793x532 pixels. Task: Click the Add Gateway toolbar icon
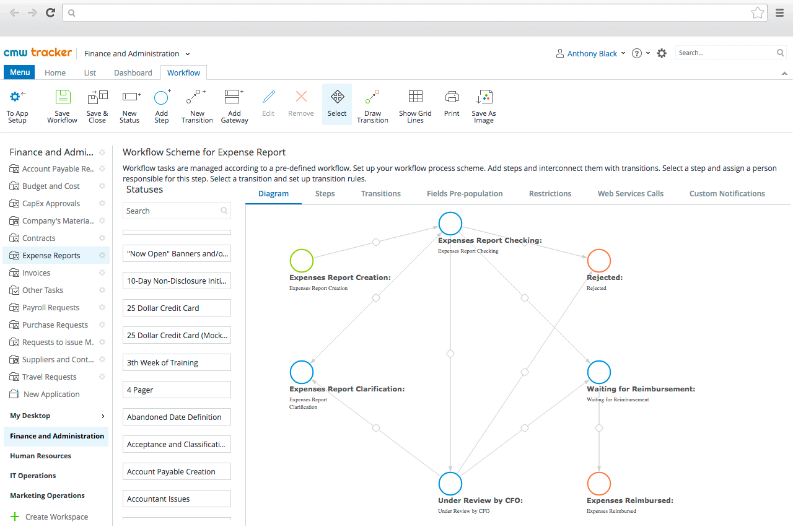click(234, 97)
